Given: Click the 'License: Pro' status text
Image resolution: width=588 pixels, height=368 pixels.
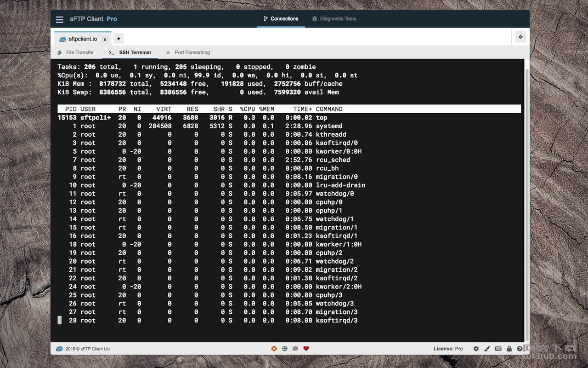Looking at the screenshot, I should click(x=448, y=349).
